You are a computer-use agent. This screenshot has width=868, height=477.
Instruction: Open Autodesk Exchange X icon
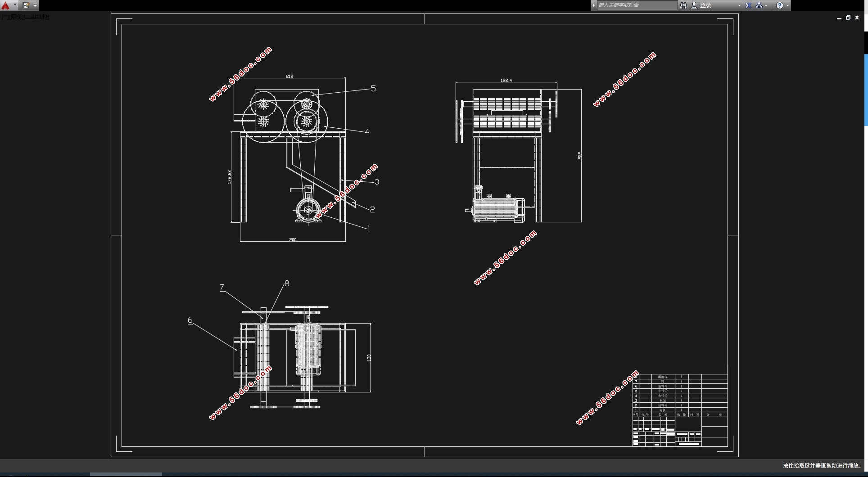click(748, 5)
